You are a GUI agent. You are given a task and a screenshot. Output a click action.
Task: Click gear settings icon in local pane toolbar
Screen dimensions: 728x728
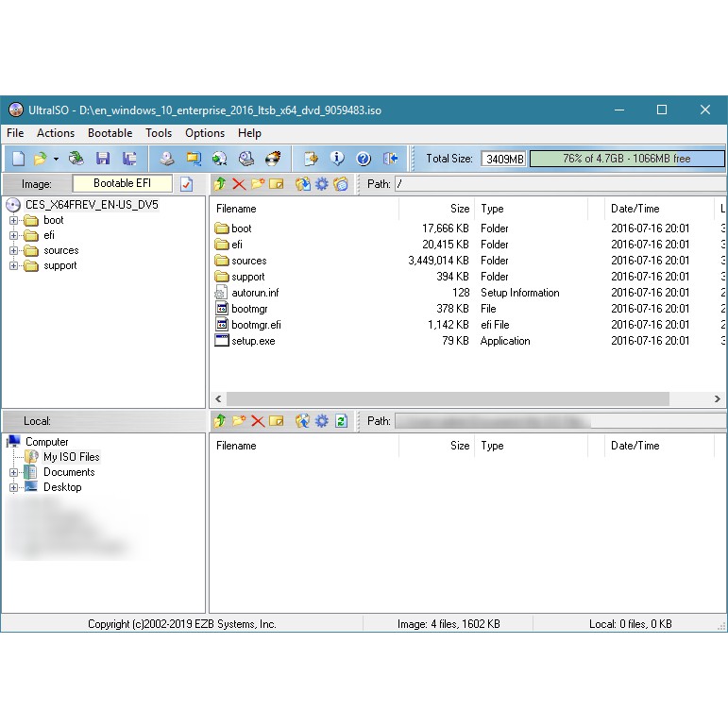322,421
